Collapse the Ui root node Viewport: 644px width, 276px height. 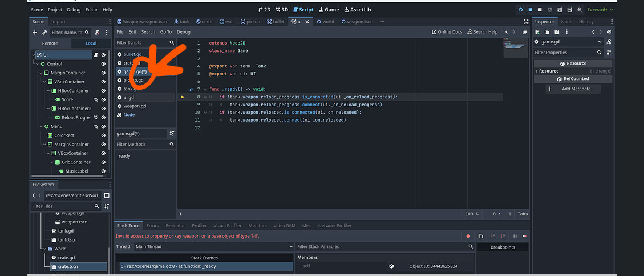click(34, 55)
